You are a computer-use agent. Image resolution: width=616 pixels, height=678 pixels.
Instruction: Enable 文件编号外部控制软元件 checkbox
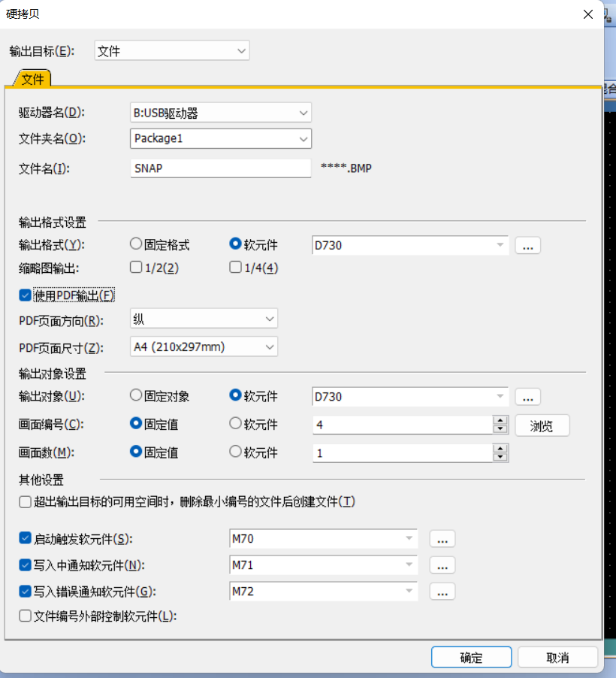click(26, 616)
